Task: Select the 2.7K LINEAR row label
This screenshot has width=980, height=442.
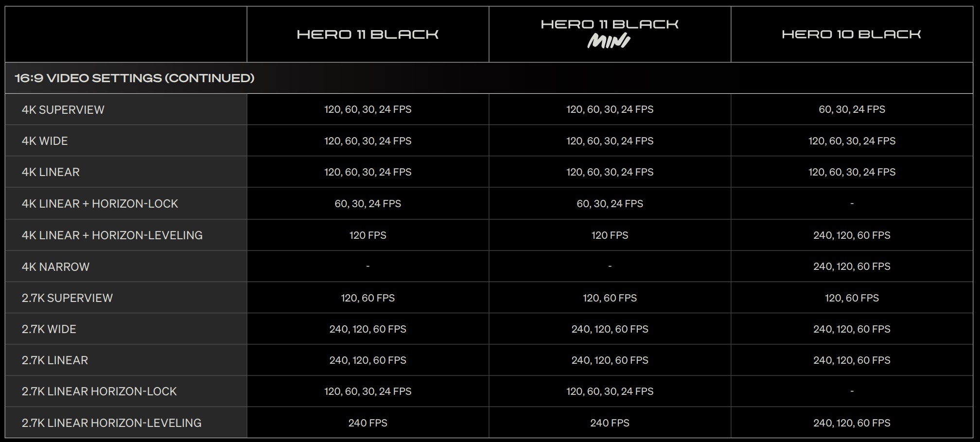Action: coord(55,360)
